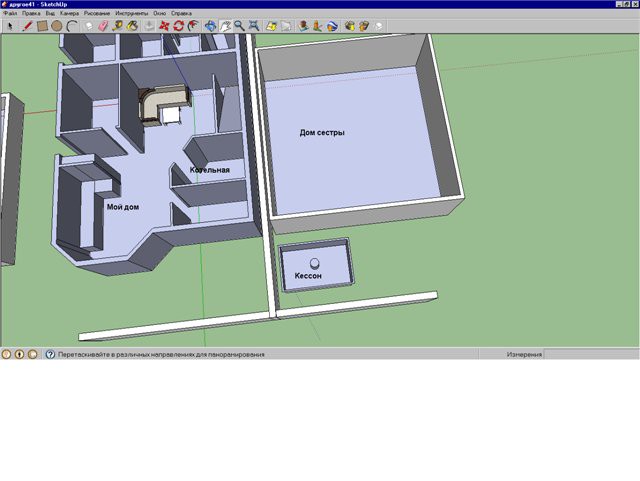Select the Arc tool

(x=72, y=26)
